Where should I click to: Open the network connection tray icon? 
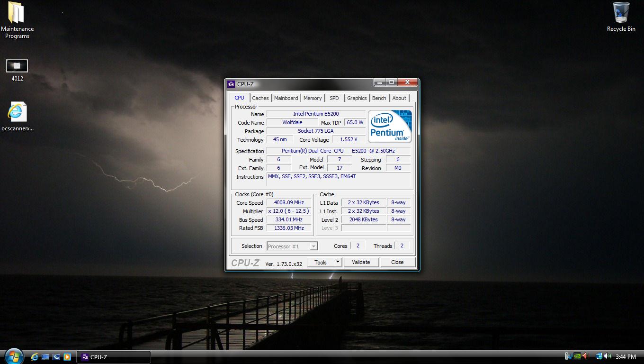point(599,356)
